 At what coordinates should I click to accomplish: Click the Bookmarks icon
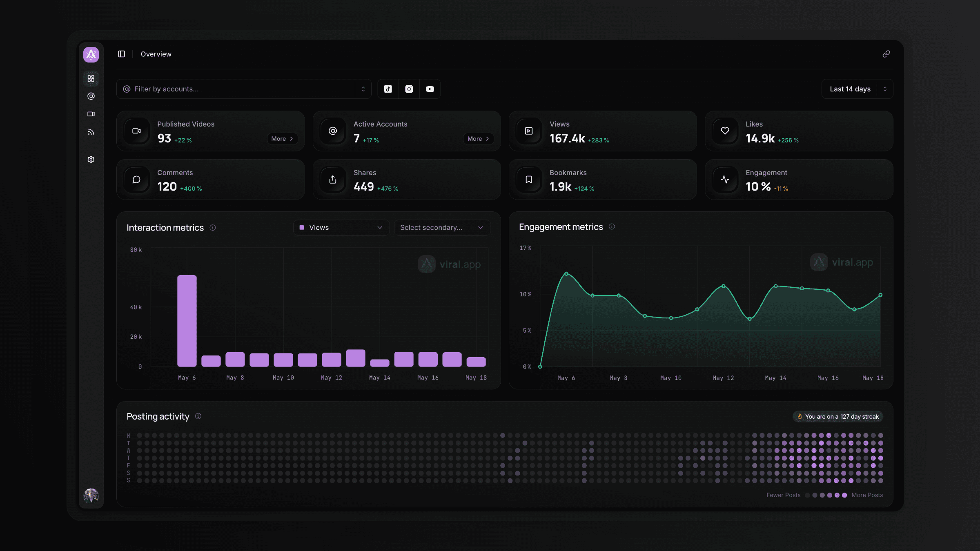pyautogui.click(x=529, y=180)
